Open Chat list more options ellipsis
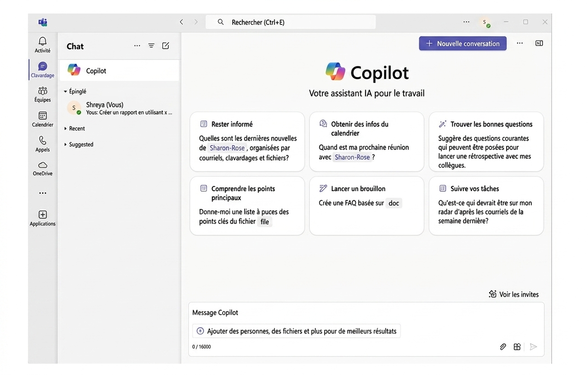The width and height of the screenshot is (588, 375). pyautogui.click(x=137, y=45)
